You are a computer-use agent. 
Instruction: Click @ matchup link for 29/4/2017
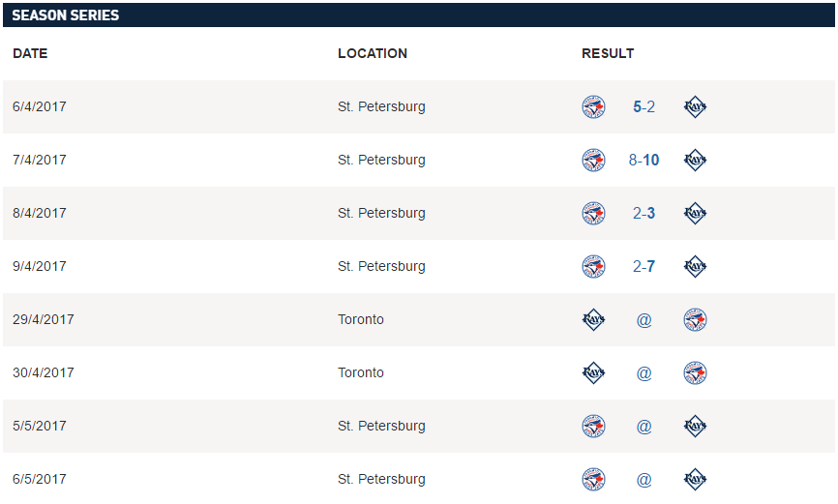tap(643, 320)
